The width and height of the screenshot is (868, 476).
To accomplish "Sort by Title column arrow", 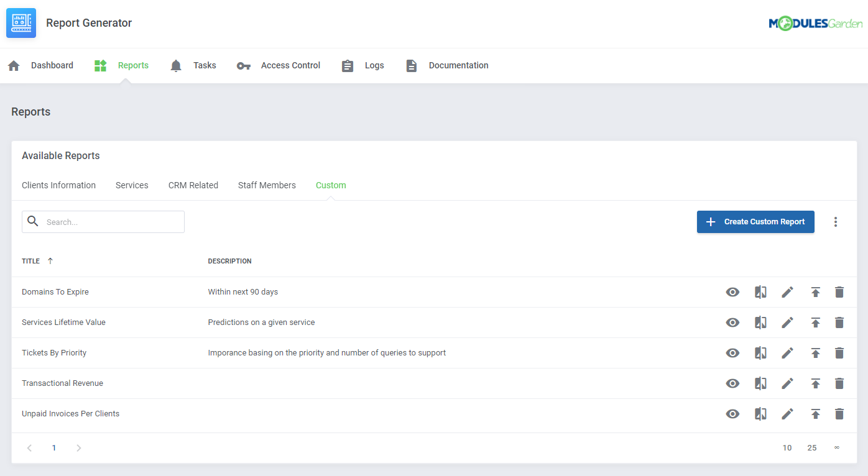I will [x=50, y=261].
